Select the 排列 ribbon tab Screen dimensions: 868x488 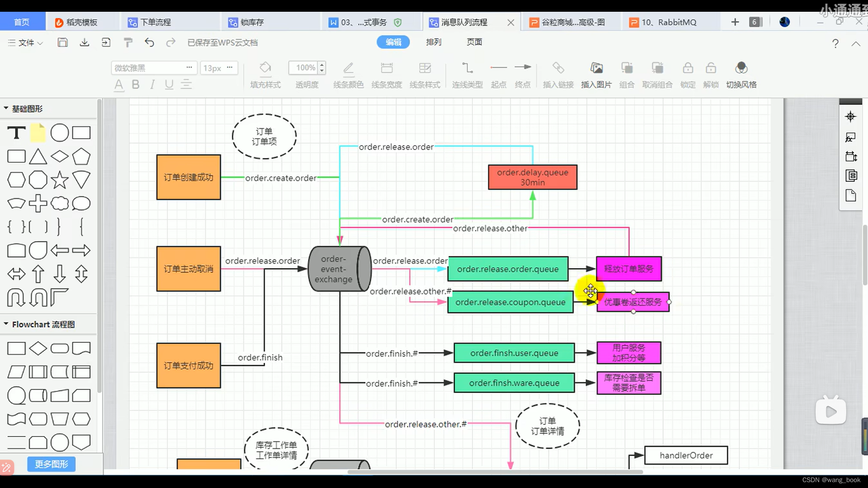(434, 42)
